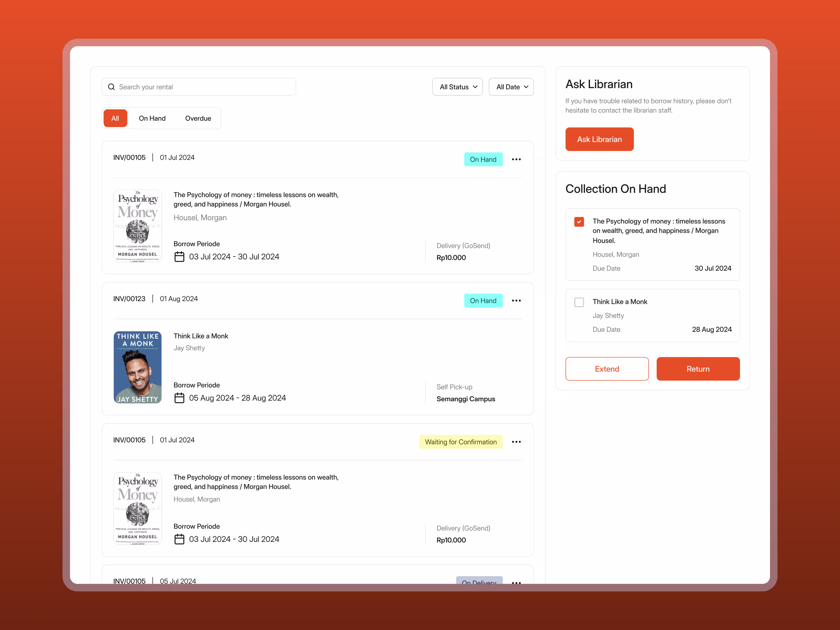Click the Extend button
This screenshot has height=630, width=840.
pyautogui.click(x=607, y=369)
